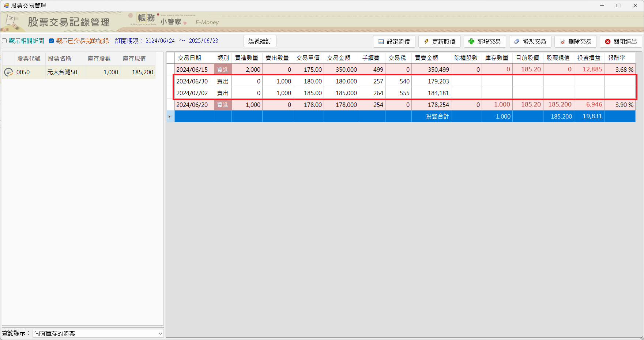
Task: Click the app icon in the title bar
Action: tap(6, 5)
